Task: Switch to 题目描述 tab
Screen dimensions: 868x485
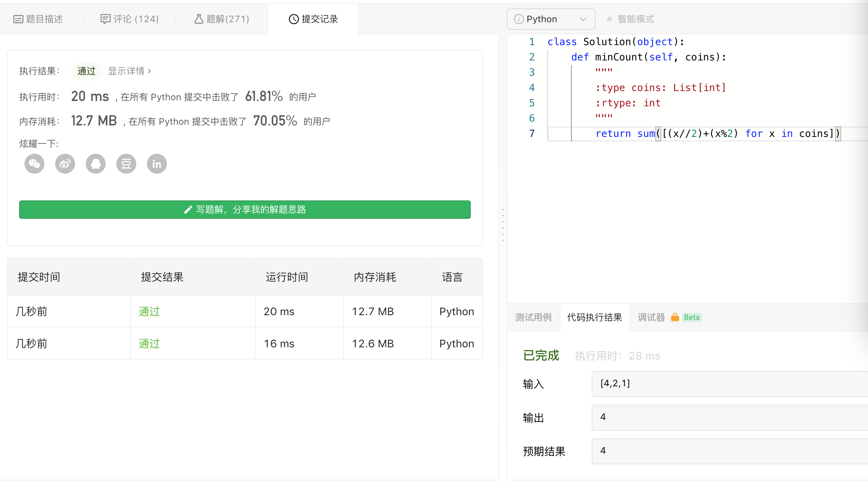Action: pyautogui.click(x=38, y=19)
